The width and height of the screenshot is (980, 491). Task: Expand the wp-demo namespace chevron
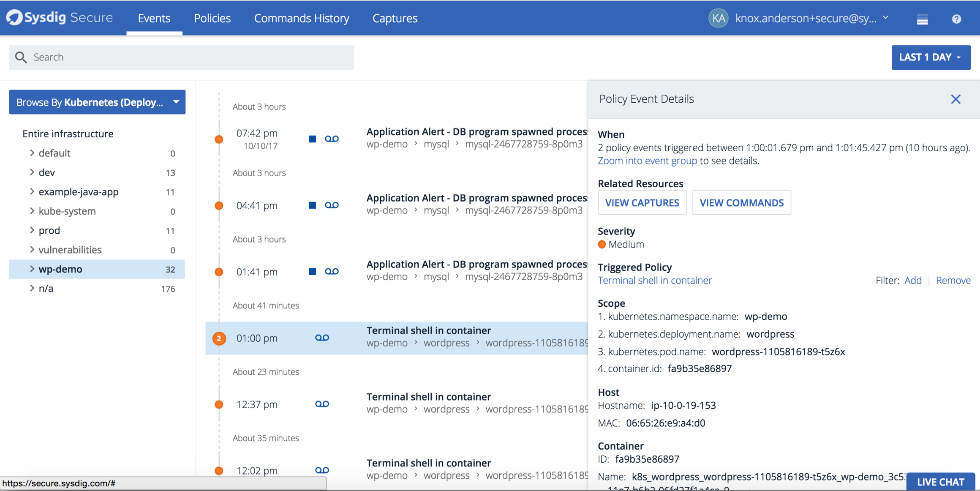point(32,269)
